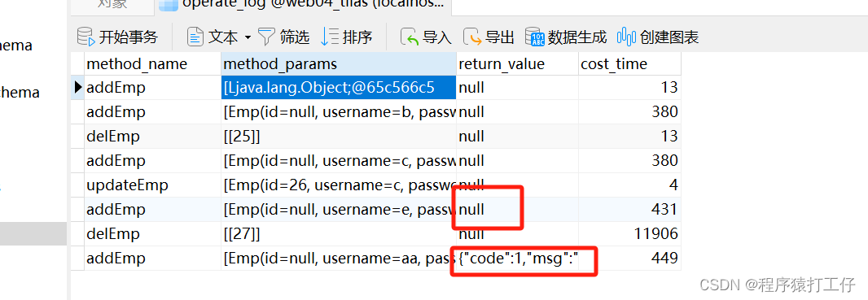Click the 数据生成 data generation icon

[535, 37]
